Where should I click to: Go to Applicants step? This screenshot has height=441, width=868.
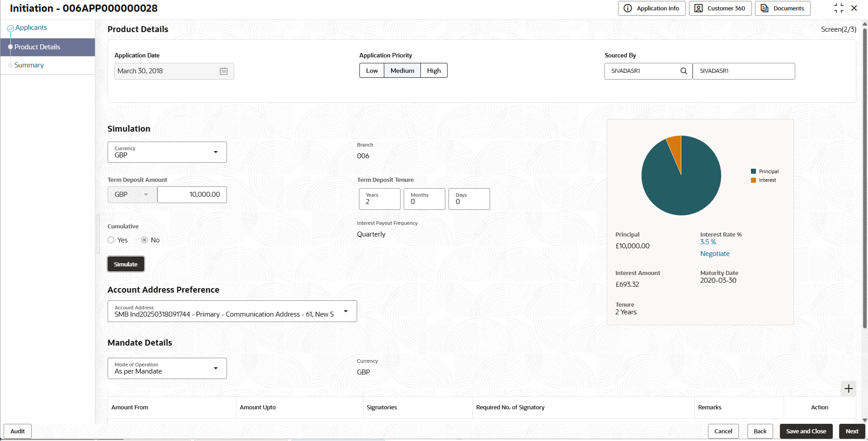pyautogui.click(x=31, y=28)
